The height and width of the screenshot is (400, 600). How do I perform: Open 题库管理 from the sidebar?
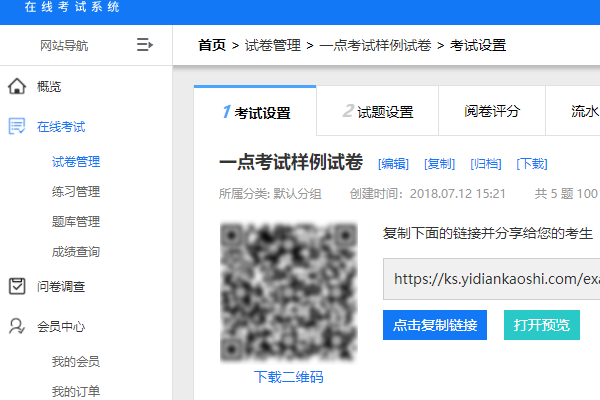76,222
